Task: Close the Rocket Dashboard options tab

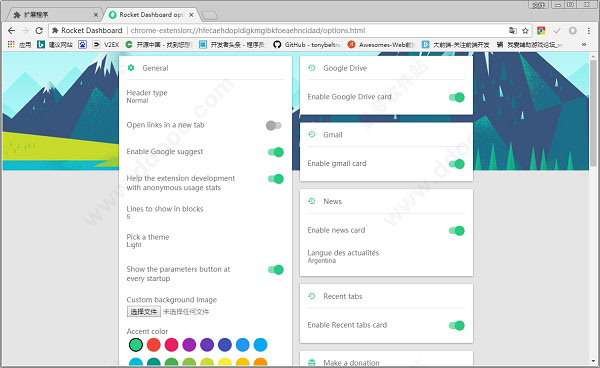Action: pyautogui.click(x=191, y=15)
